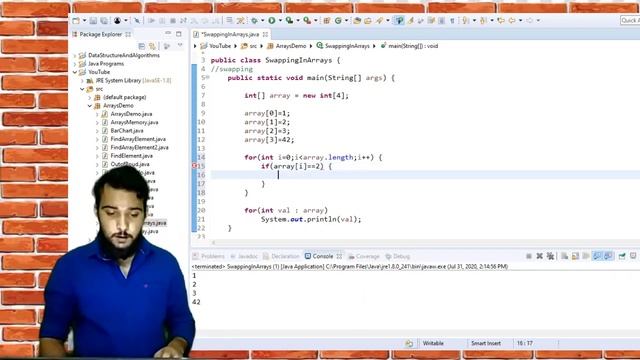640x360 pixels.
Task: Expand the (default package) node
Action: tap(90, 97)
